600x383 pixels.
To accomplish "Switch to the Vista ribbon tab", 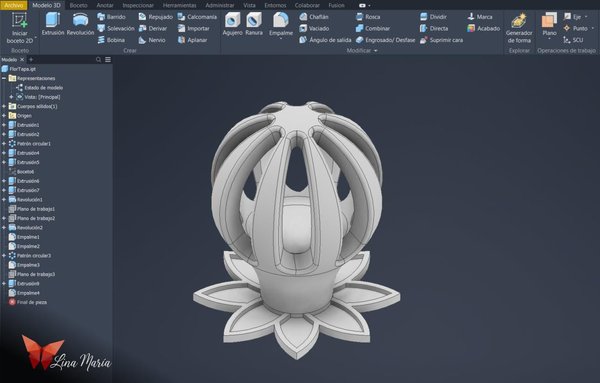I will 249,5.
